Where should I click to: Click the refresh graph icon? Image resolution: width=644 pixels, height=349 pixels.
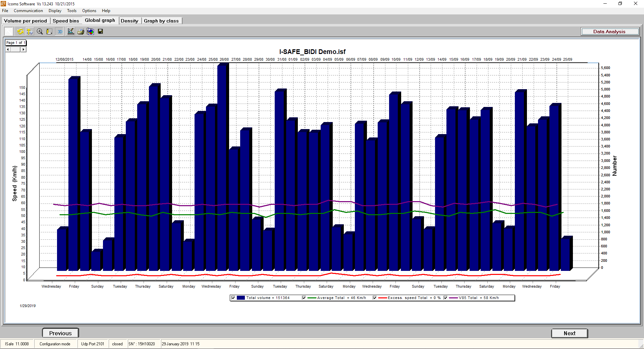coord(20,31)
